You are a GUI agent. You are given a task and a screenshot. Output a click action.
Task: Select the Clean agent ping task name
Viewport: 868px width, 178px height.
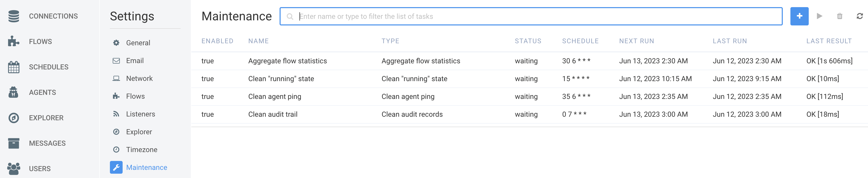[x=274, y=97]
